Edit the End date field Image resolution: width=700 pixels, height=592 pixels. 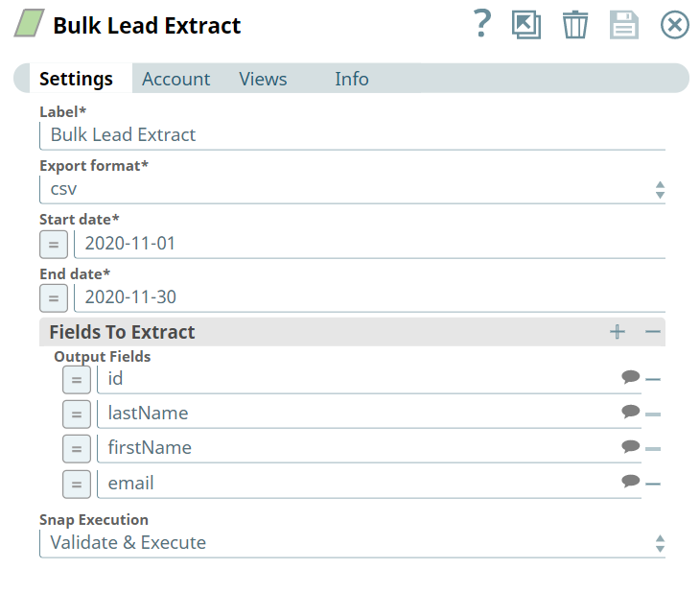369,297
